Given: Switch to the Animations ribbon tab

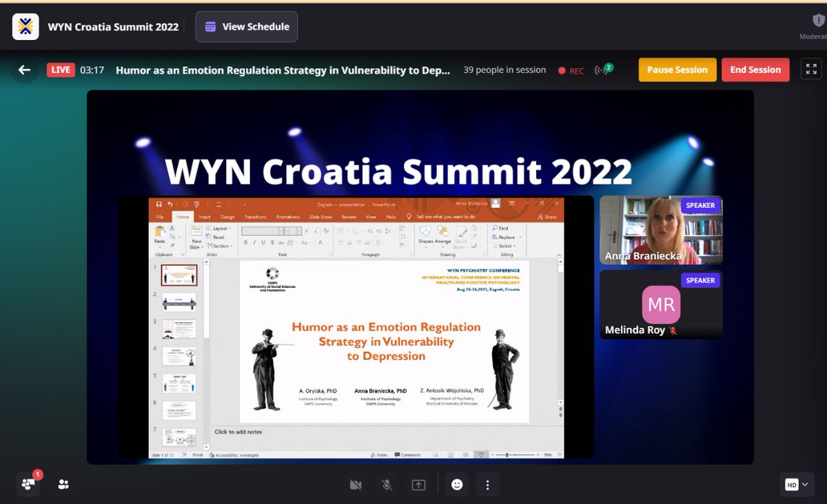Looking at the screenshot, I should click(x=288, y=217).
